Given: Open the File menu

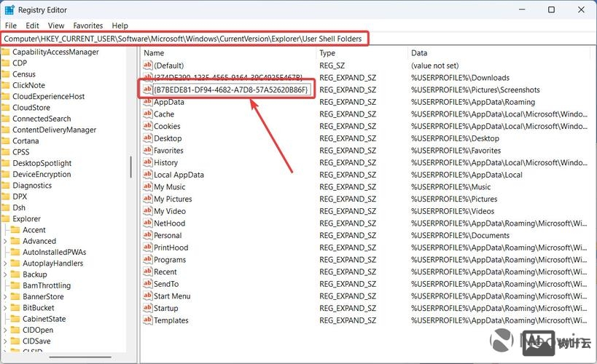Looking at the screenshot, I should coord(10,25).
